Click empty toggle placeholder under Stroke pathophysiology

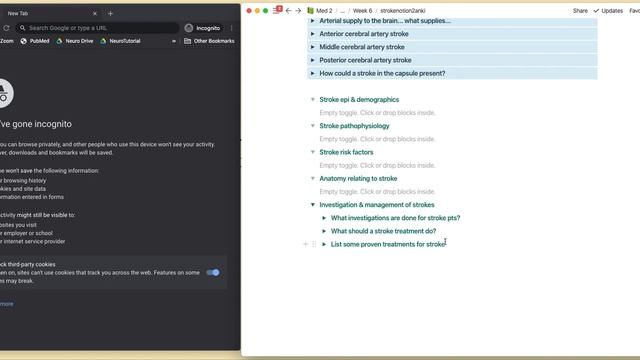point(377,139)
